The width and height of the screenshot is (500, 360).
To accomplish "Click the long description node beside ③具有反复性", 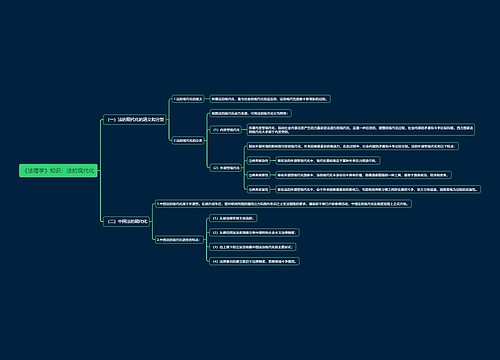I will pyautogui.click(x=378, y=189).
